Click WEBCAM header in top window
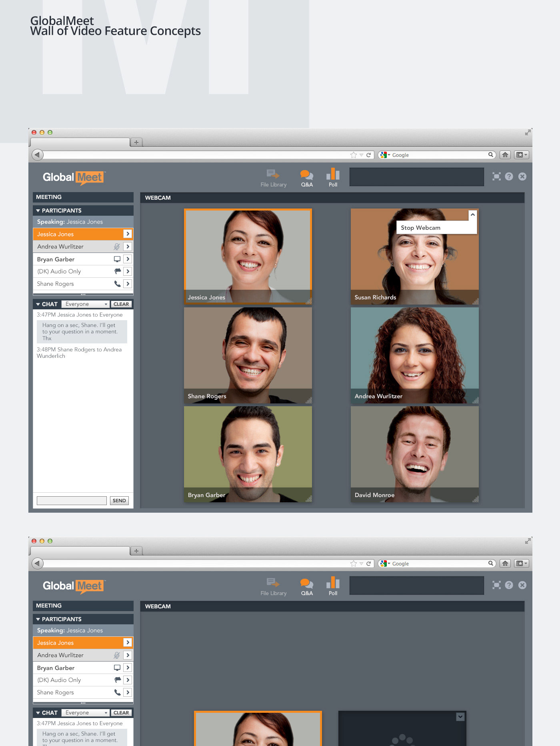Image resolution: width=560 pixels, height=746 pixels. click(x=332, y=198)
